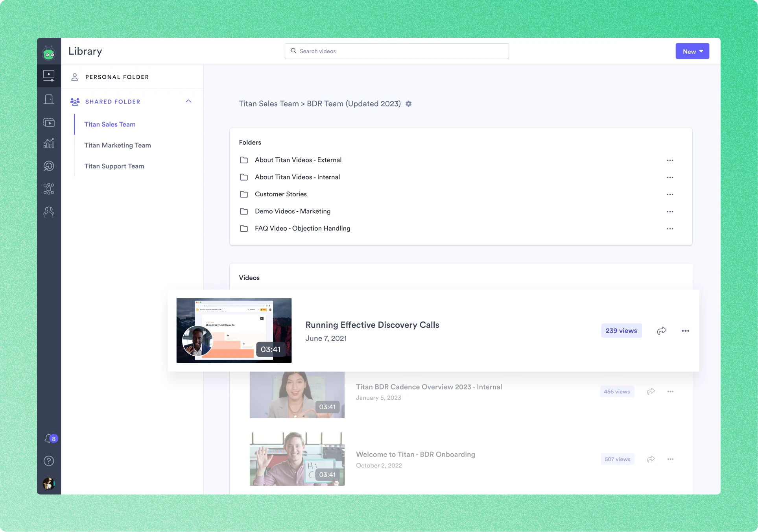
Task: Open the New dropdown button
Action: pos(692,51)
